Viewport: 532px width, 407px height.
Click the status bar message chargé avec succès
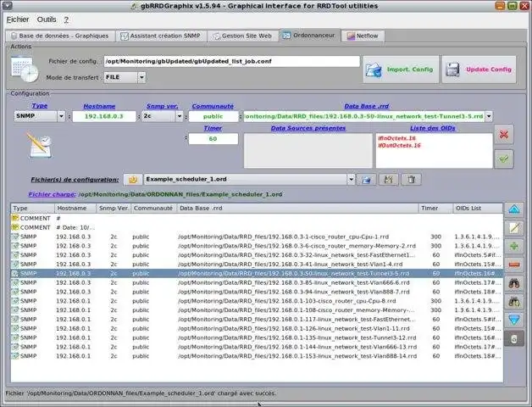click(x=141, y=393)
